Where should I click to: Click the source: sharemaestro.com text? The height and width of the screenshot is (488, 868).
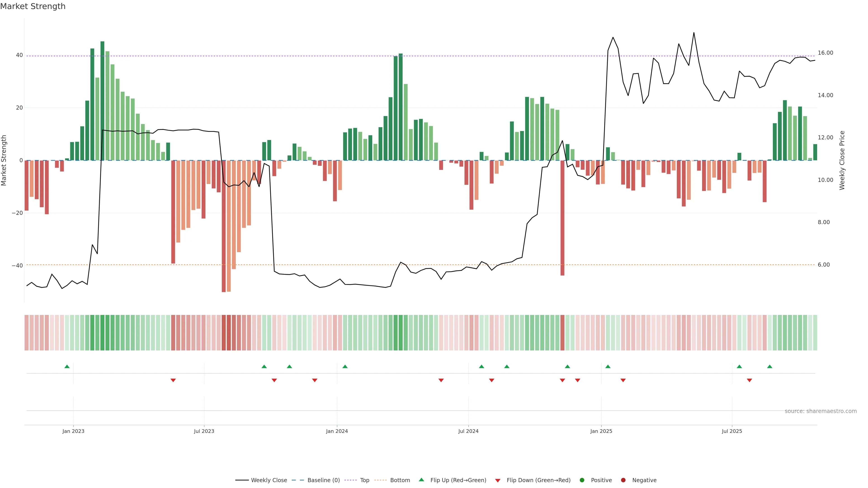click(821, 411)
